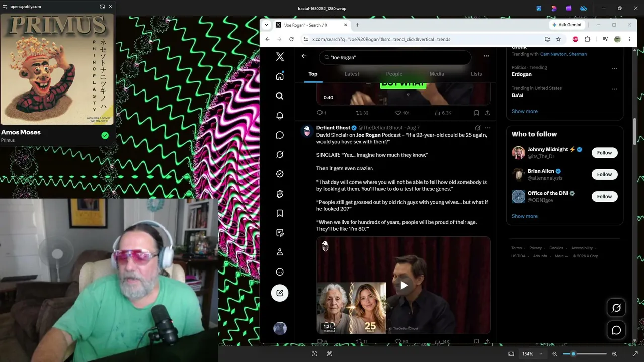Open the browser tab search dropdown
The image size is (644, 362).
pyautogui.click(x=266, y=25)
